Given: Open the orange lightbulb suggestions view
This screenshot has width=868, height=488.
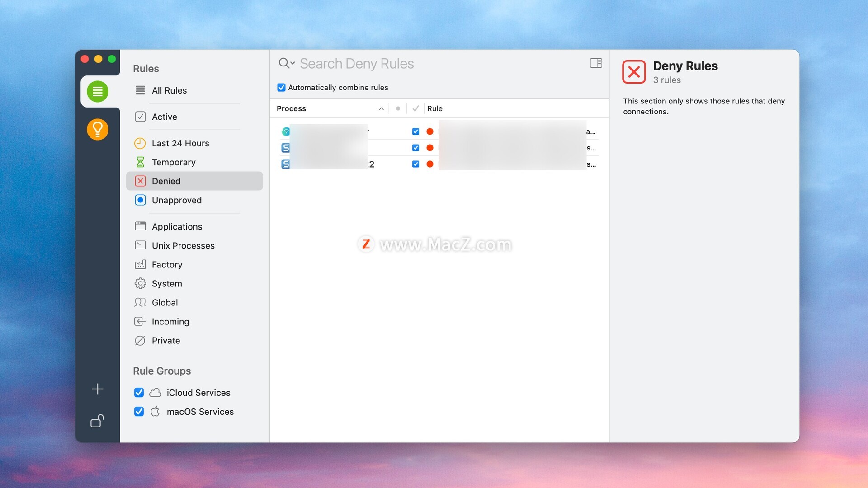Looking at the screenshot, I should click(x=97, y=130).
